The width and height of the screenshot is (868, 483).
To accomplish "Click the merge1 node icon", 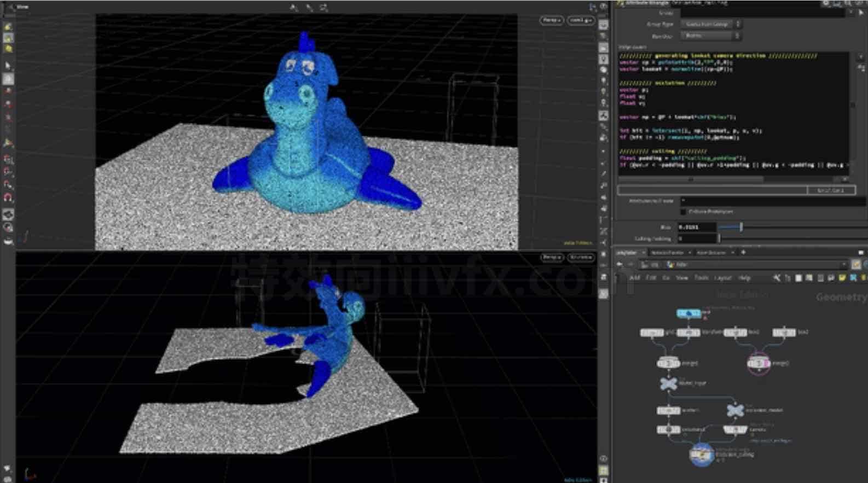I will tap(668, 363).
